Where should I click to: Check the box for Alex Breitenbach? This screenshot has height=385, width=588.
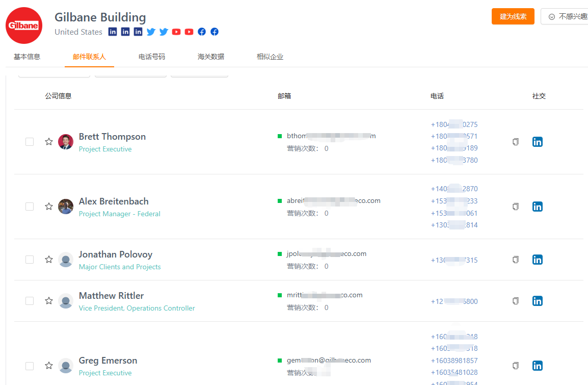coord(30,207)
